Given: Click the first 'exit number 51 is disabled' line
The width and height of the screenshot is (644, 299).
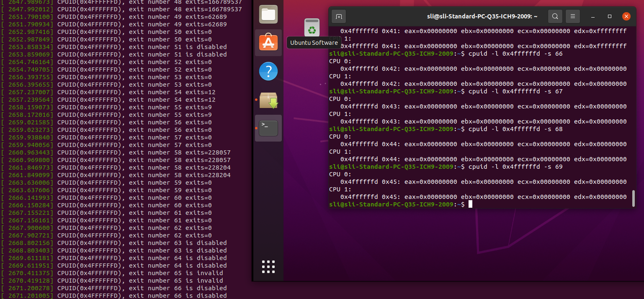Looking at the screenshot, I should [x=113, y=47].
